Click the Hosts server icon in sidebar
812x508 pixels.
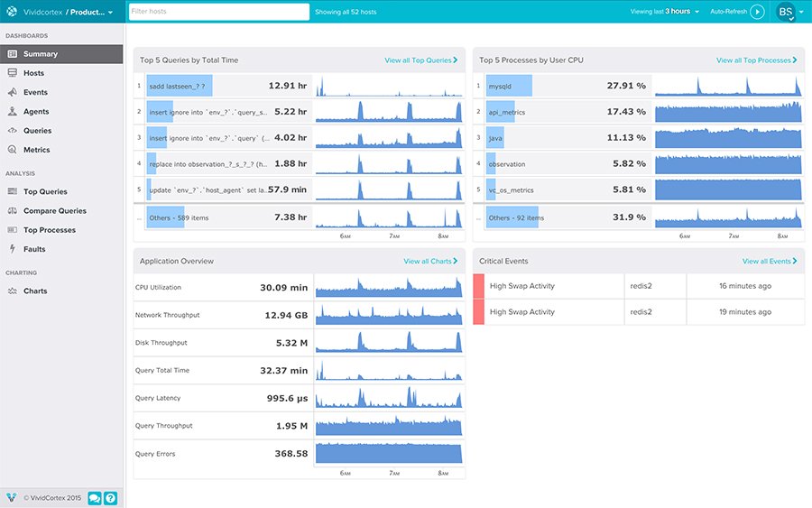click(x=13, y=73)
